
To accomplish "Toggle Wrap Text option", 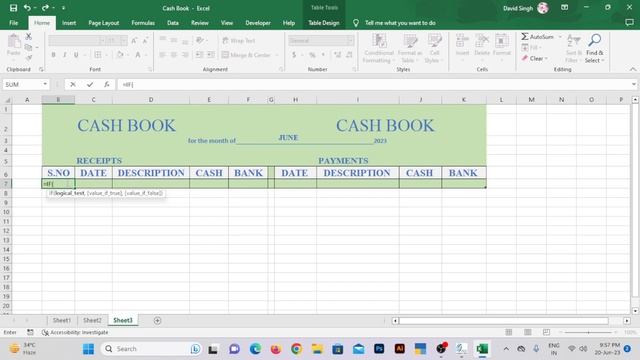I will [x=239, y=40].
